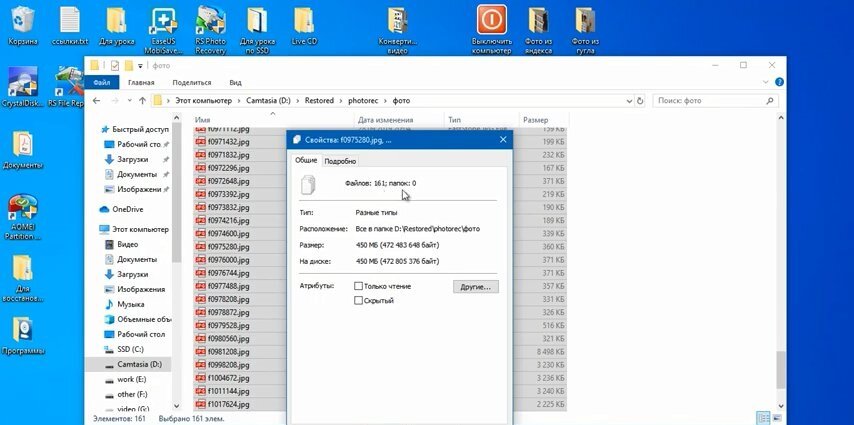Open ссылки.txt on the desktop
This screenshot has width=854, height=425.
point(69,25)
